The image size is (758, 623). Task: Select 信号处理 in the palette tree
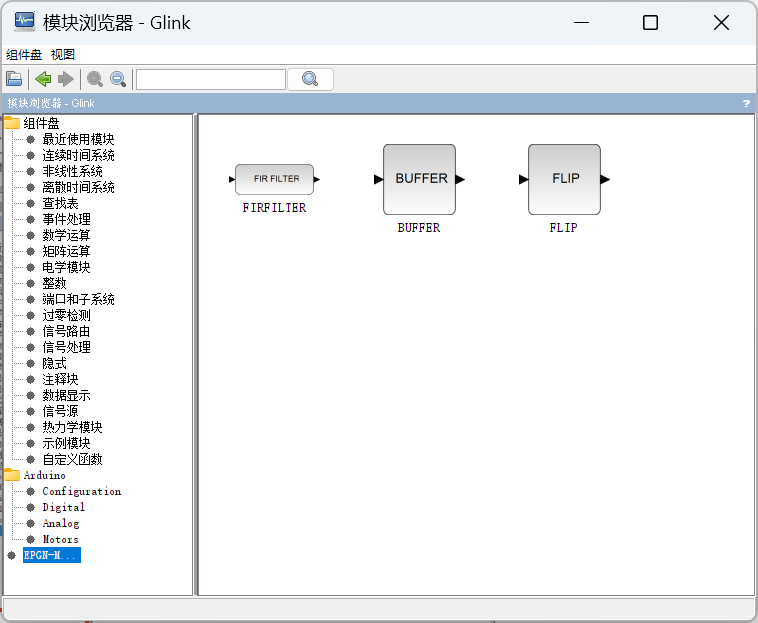[66, 347]
